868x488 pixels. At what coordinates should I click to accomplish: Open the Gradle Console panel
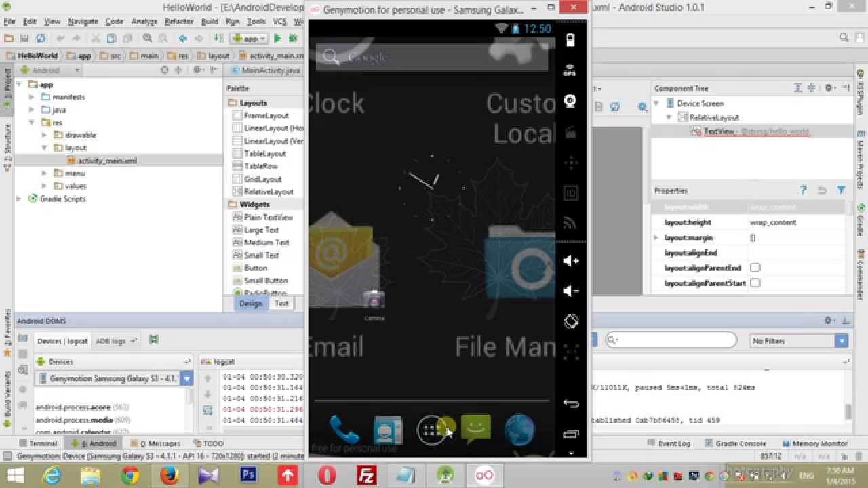tap(735, 443)
